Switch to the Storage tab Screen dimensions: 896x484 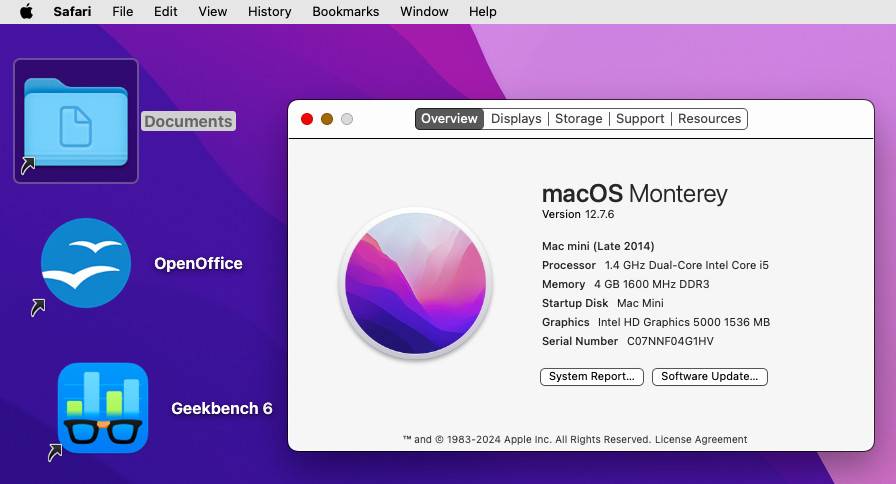pos(579,119)
